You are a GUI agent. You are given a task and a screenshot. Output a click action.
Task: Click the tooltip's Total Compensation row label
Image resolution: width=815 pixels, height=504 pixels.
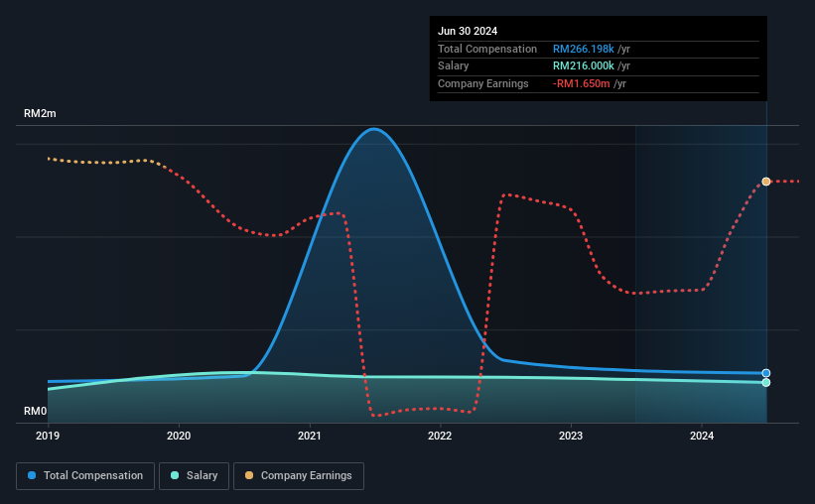pos(487,49)
